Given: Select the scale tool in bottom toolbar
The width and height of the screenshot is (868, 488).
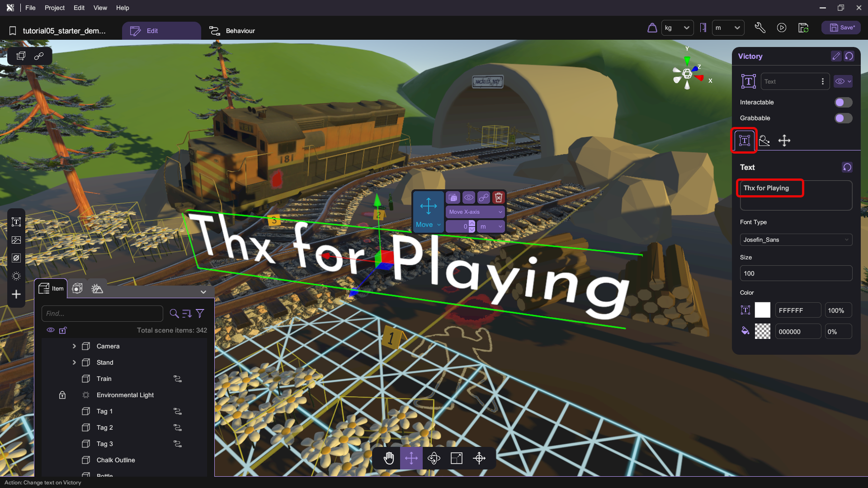Looking at the screenshot, I should [x=457, y=458].
